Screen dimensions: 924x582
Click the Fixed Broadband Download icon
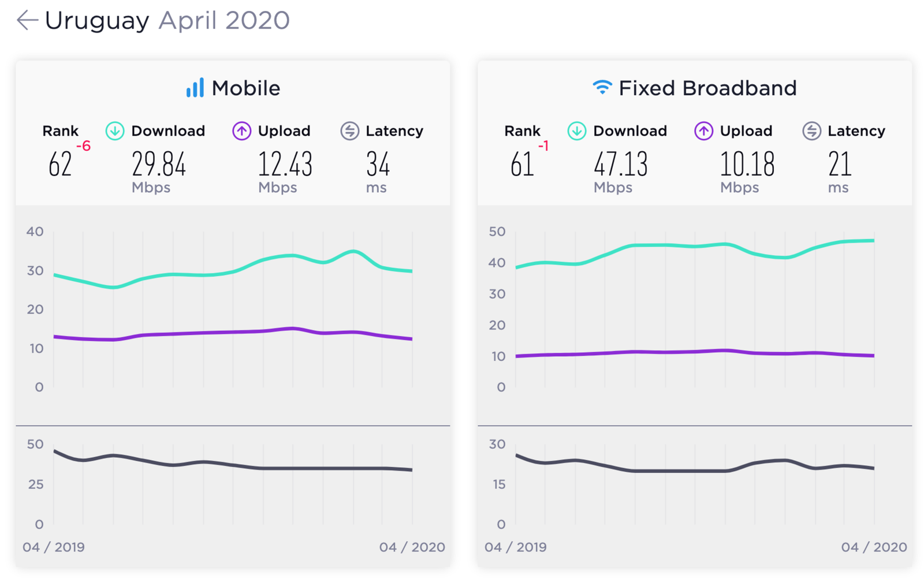pos(576,131)
